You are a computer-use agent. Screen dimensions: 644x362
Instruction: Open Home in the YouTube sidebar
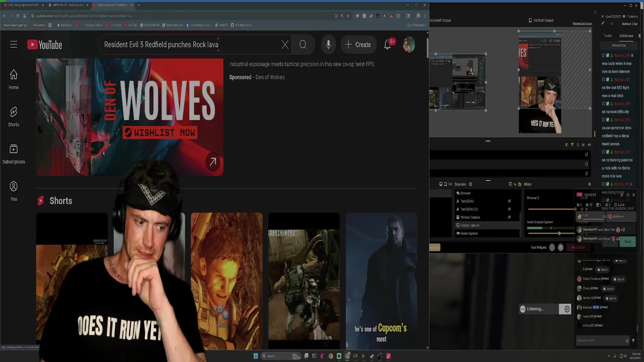coord(14,79)
